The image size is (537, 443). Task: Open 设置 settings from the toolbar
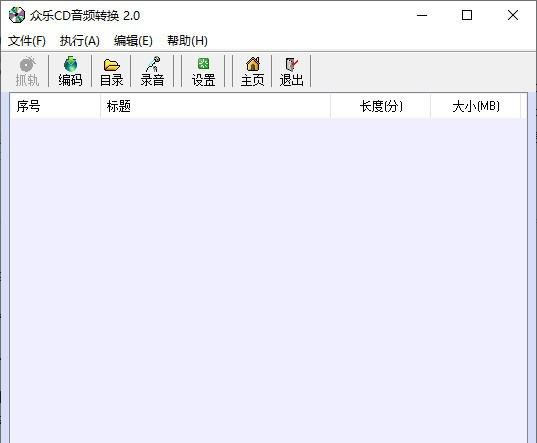(x=203, y=71)
